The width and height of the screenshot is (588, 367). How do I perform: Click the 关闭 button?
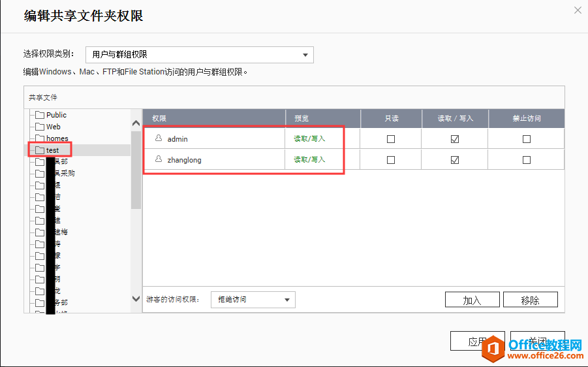point(537,341)
